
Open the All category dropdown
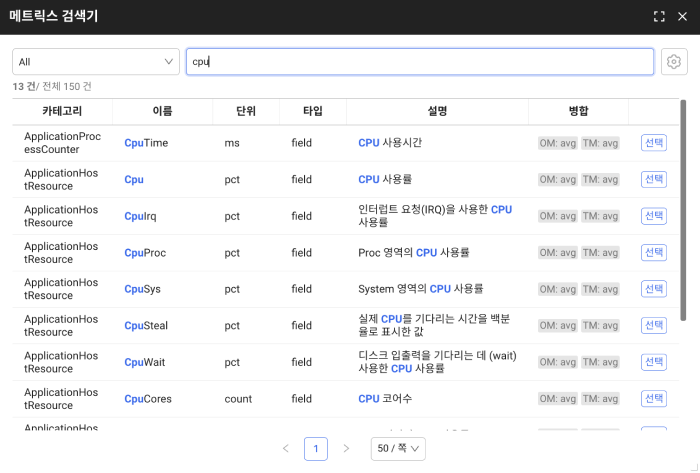tap(96, 62)
